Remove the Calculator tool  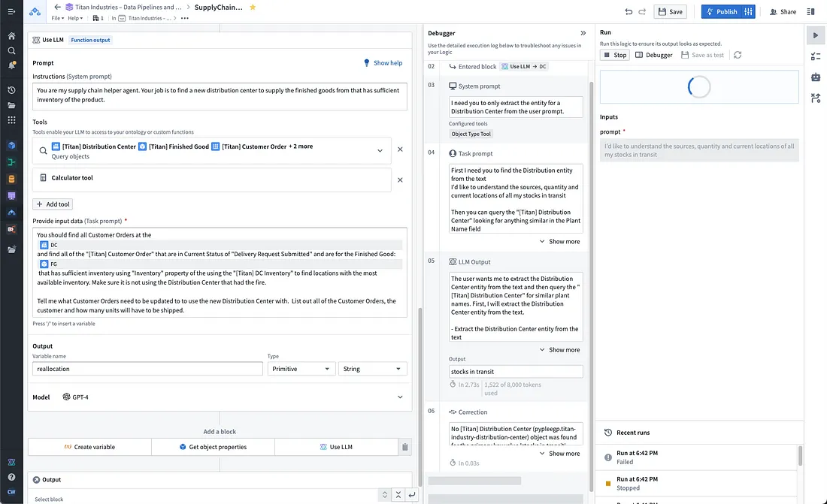(x=400, y=180)
